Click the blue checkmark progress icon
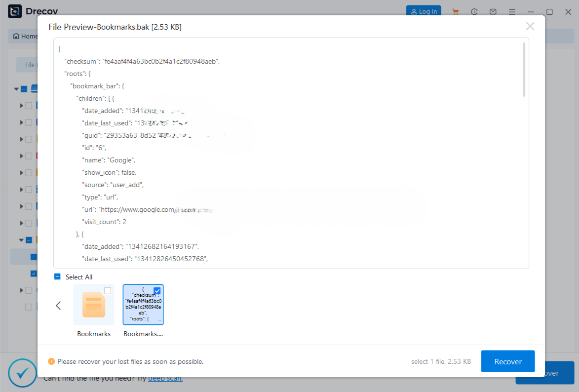Viewport: 579px width, 392px height. click(x=22, y=373)
